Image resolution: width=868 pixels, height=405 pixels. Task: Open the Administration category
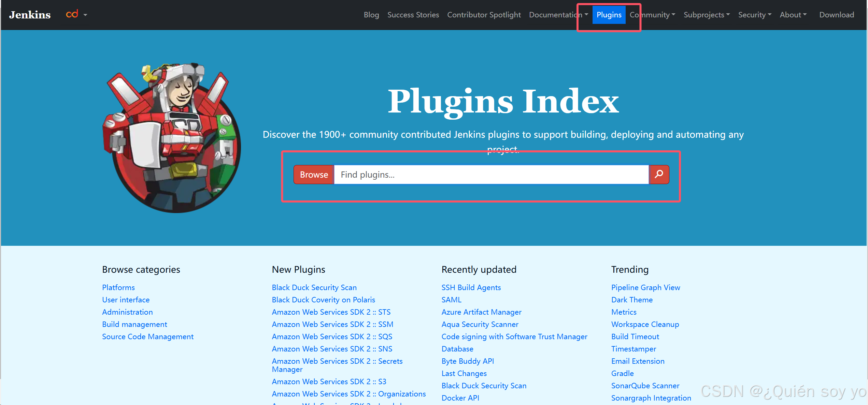click(127, 312)
